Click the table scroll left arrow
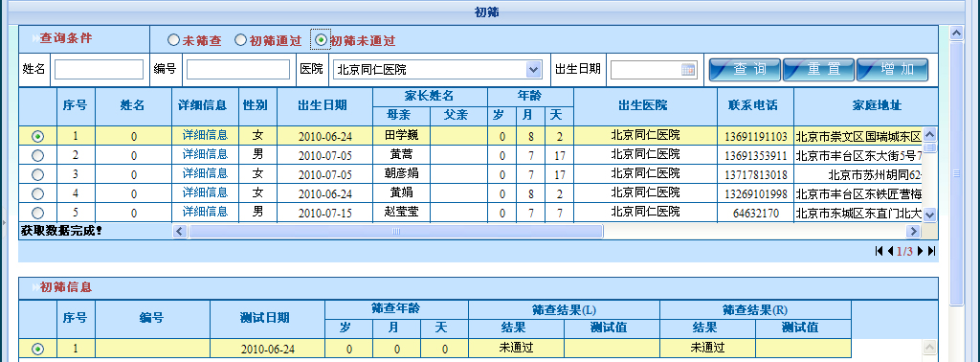980x362 pixels. [x=179, y=232]
